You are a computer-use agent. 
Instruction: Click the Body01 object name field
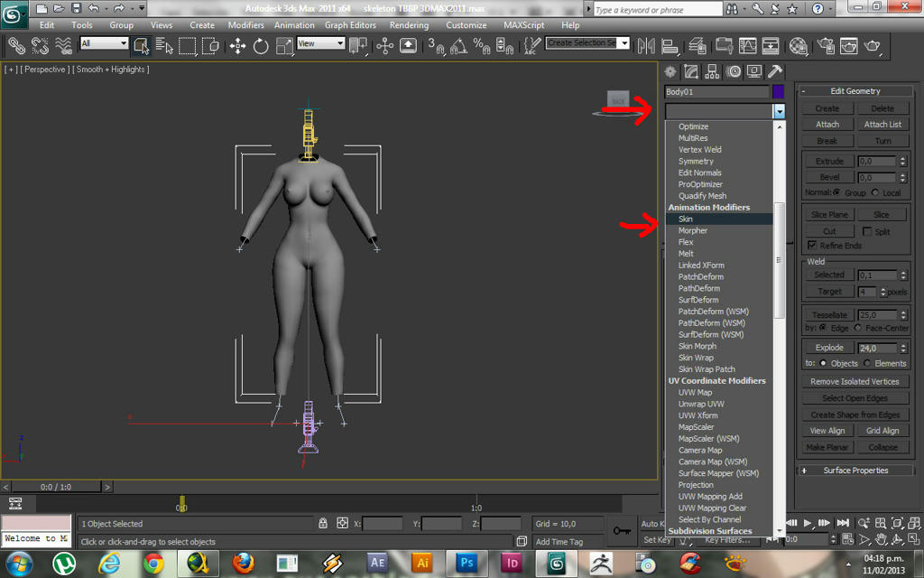pos(716,91)
